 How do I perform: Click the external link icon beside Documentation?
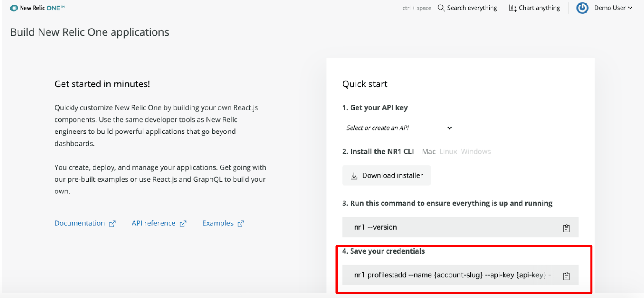pos(112,224)
